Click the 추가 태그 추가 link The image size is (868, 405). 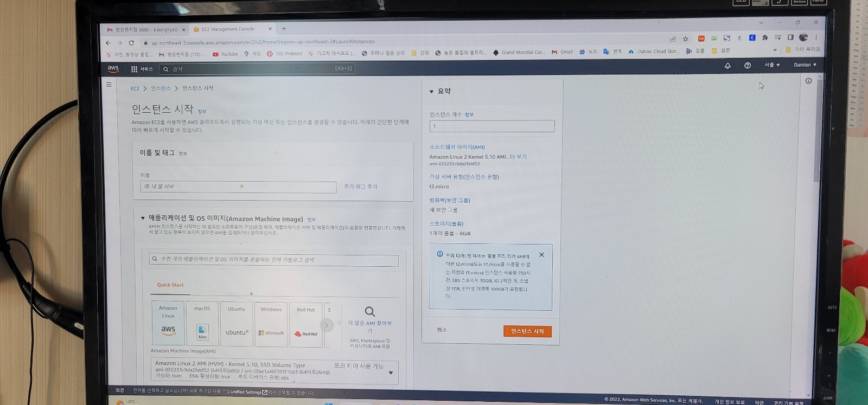(360, 187)
